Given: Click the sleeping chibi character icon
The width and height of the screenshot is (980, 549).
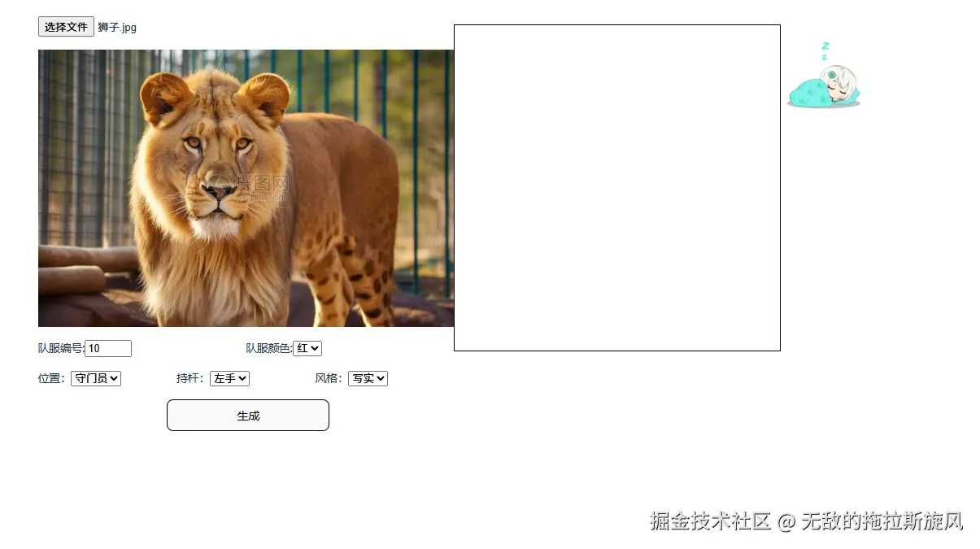Looking at the screenshot, I should tap(823, 86).
